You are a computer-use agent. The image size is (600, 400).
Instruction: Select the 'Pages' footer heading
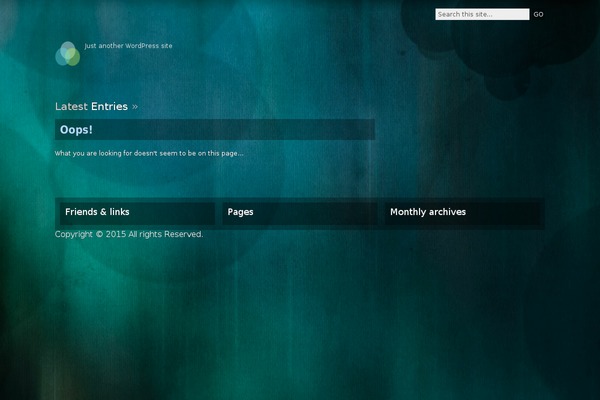pos(240,212)
